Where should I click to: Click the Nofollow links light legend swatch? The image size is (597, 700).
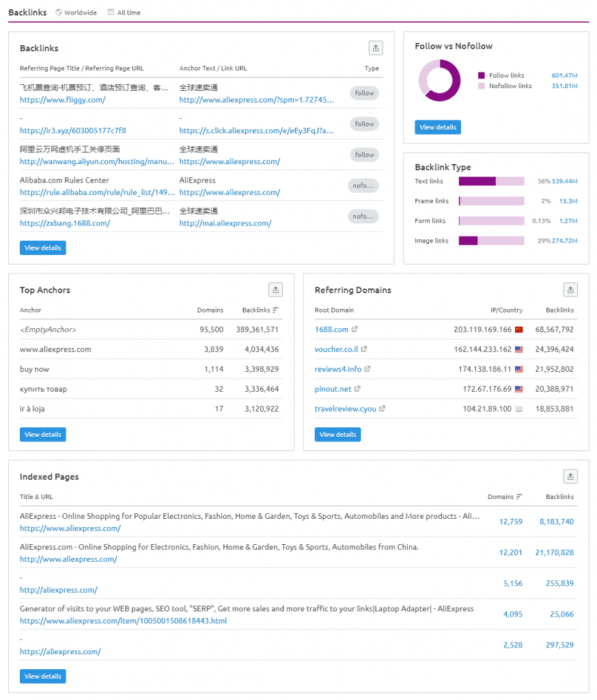482,86
